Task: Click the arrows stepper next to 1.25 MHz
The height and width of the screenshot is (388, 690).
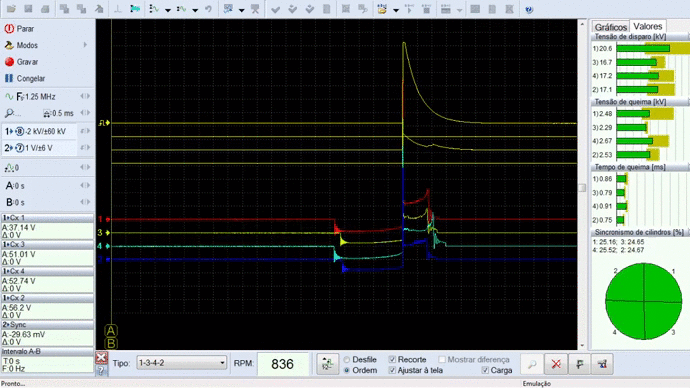Action: point(85,96)
